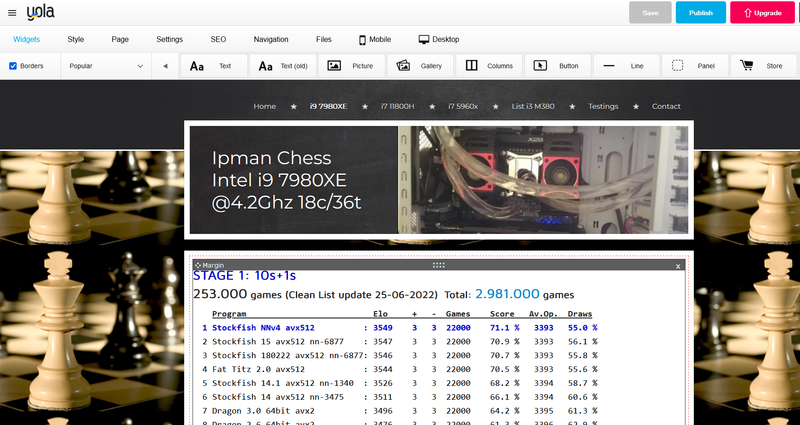Click the Ipman Chess banner heading text
This screenshot has height=425, width=800.
[x=286, y=180]
